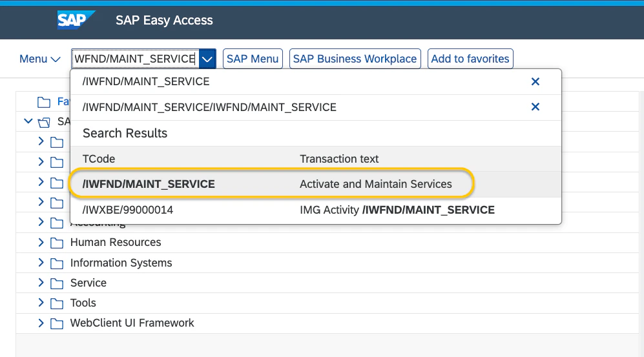Collapse the SAP menu root node
Viewport: 644px width, 357px height.
pos(28,121)
